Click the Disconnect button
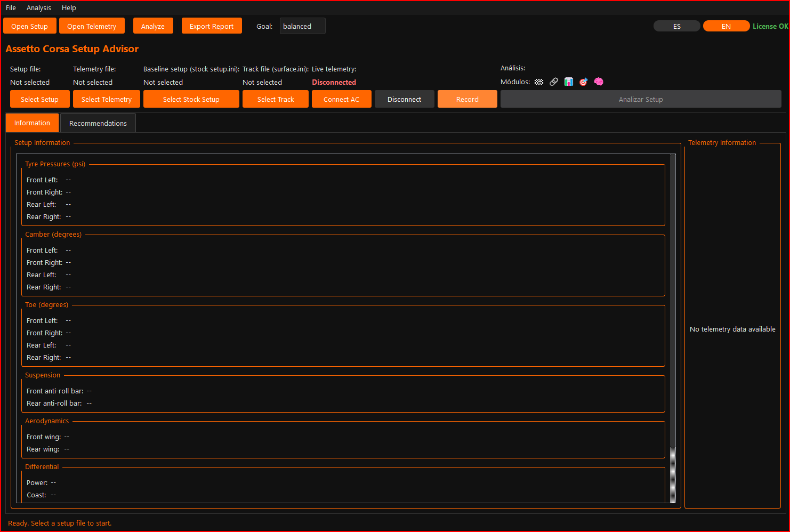Image resolution: width=790 pixels, height=532 pixels. pos(405,99)
